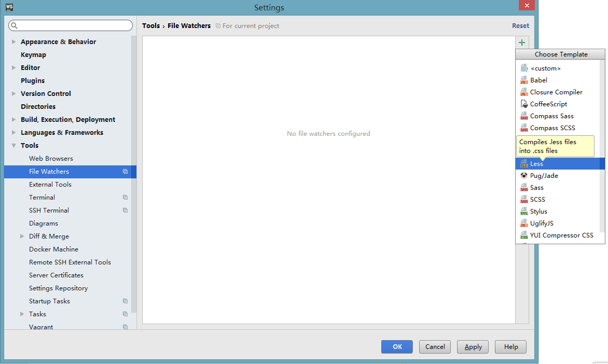Select YUI Compressor CSS template
Viewport: 608px width, 364px height.
(x=558, y=235)
